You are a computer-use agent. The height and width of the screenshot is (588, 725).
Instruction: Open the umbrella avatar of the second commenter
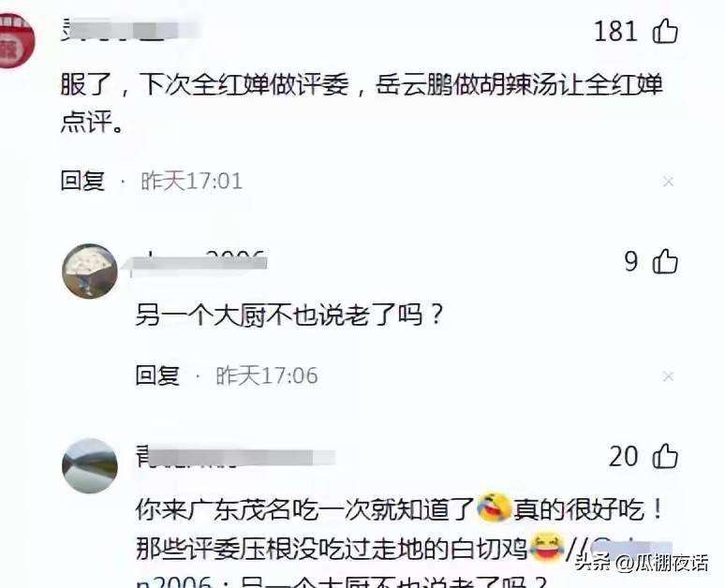(x=90, y=272)
